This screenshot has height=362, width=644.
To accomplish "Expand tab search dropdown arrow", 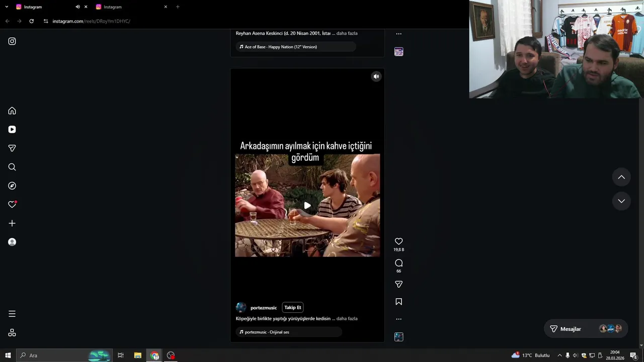I will tap(7, 7).
